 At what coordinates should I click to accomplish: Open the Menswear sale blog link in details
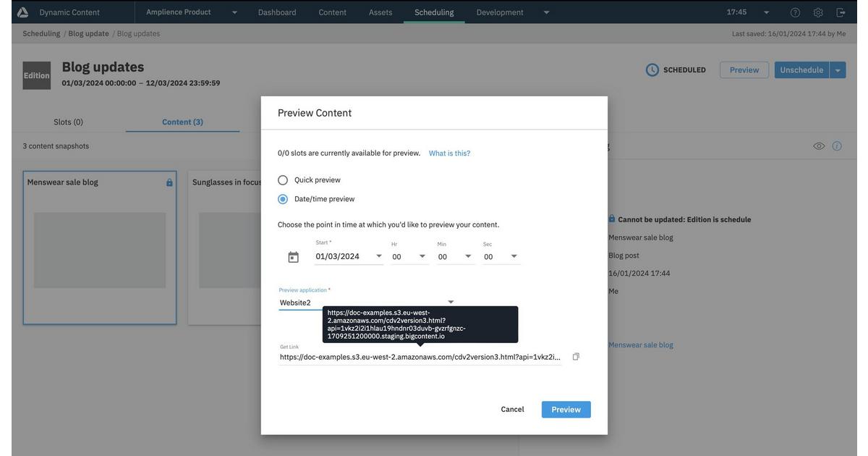pos(641,345)
